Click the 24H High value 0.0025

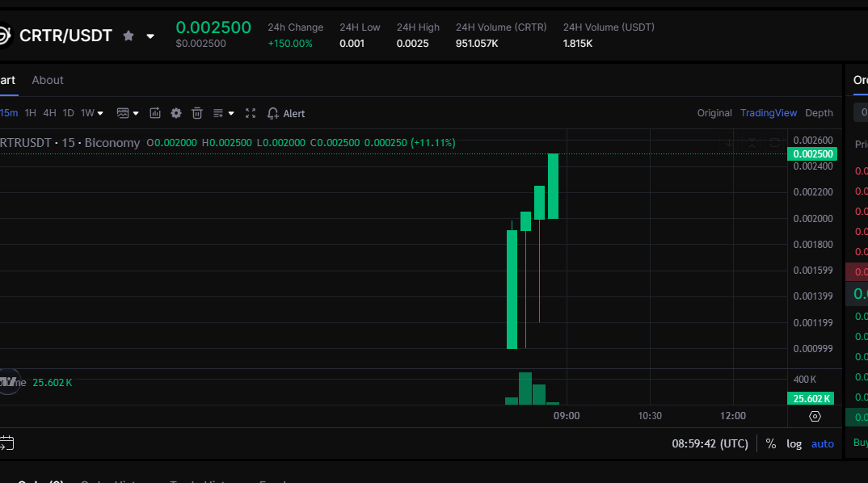coord(412,43)
